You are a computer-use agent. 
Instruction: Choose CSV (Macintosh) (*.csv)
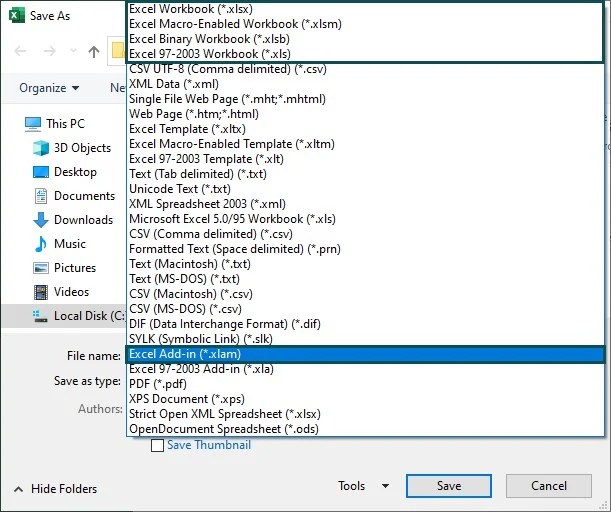(366, 294)
